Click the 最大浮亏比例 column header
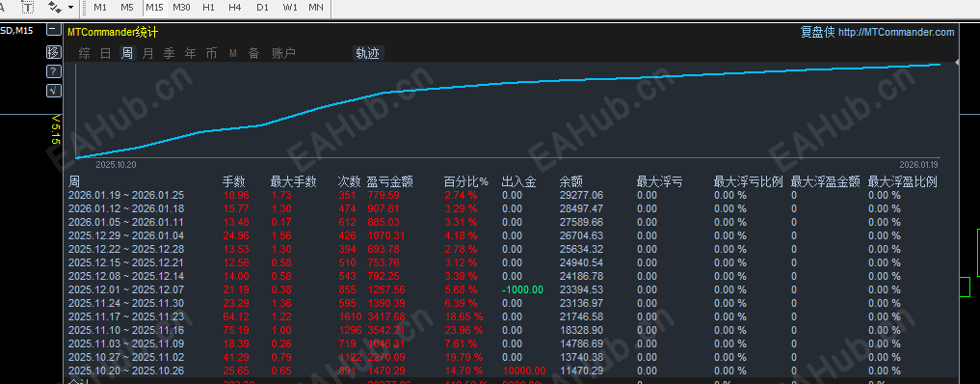The width and height of the screenshot is (980, 384). [x=748, y=182]
